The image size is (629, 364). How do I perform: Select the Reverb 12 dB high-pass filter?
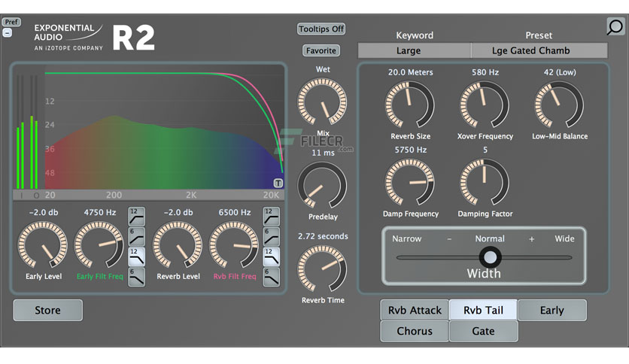(x=271, y=217)
